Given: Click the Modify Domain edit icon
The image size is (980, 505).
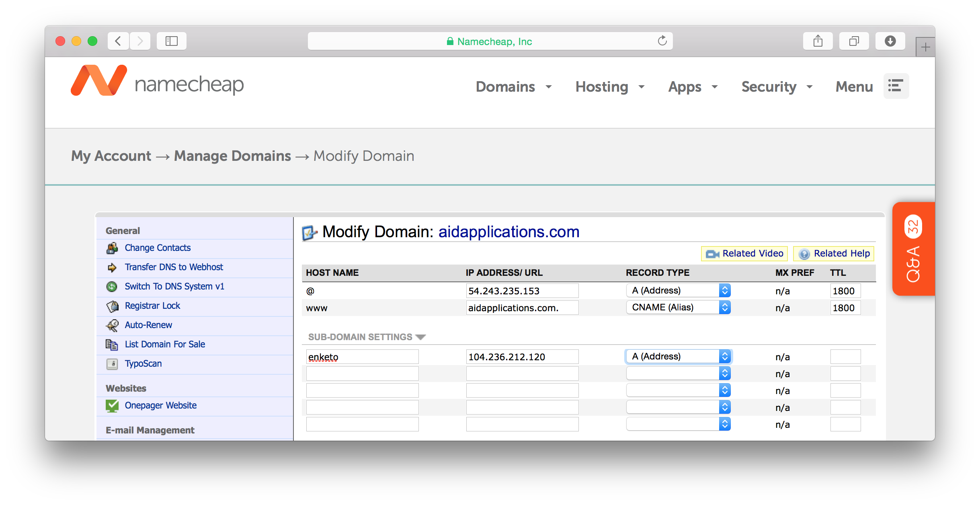Looking at the screenshot, I should (310, 233).
